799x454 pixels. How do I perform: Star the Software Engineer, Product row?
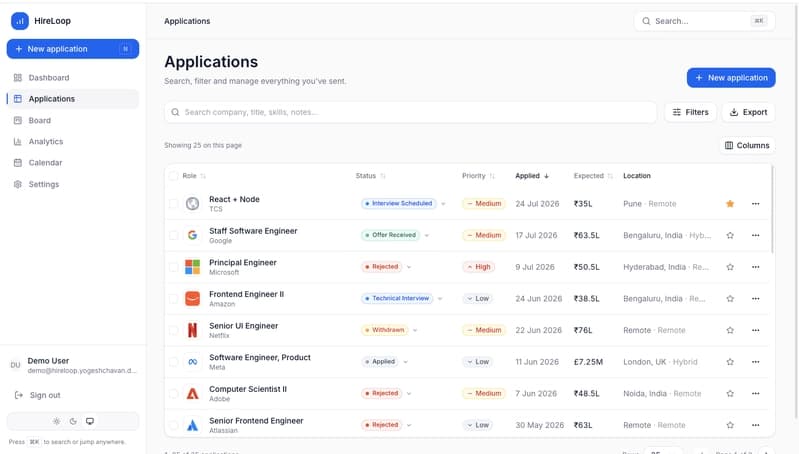coord(730,362)
